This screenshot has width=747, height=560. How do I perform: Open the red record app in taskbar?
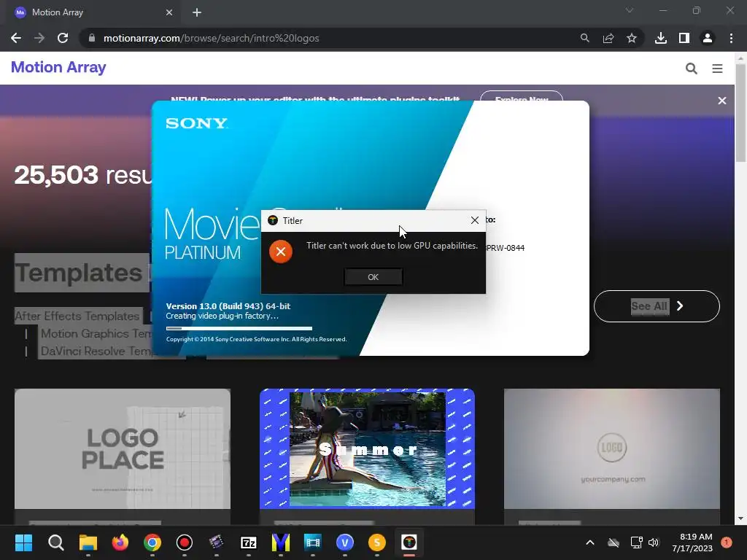click(185, 542)
